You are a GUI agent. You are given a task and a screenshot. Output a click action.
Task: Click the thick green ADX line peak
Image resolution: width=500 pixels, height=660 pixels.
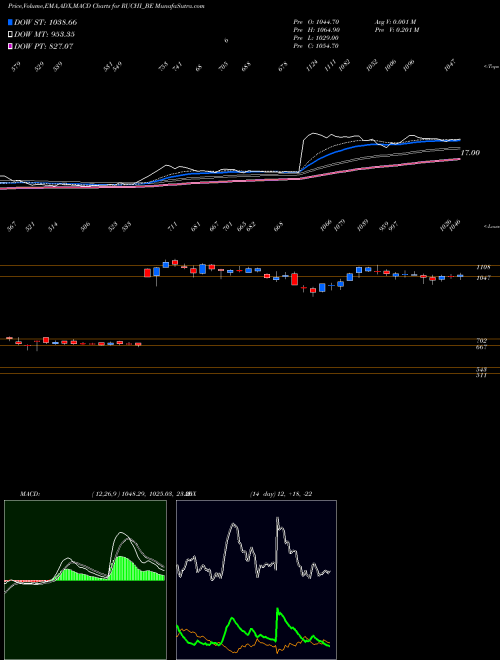277,609
